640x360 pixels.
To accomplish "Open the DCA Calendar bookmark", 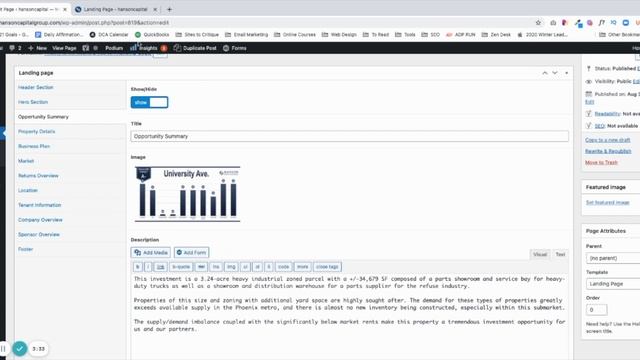I will (x=109, y=35).
